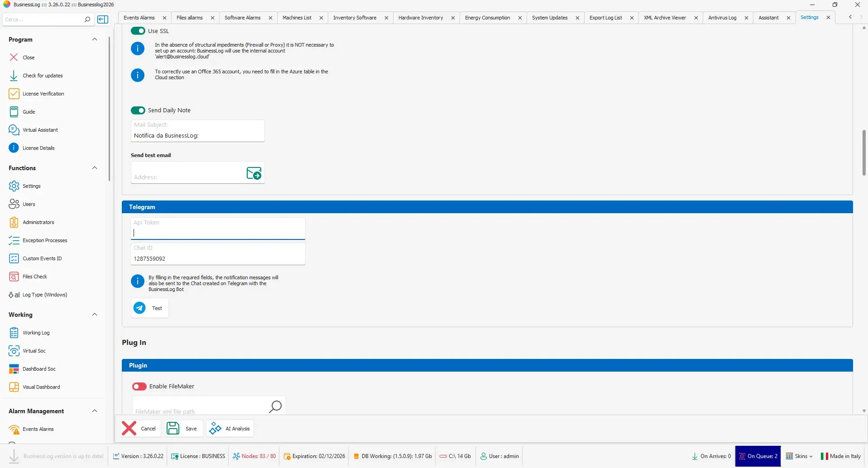The height and width of the screenshot is (468, 868).
Task: Open License Details info icon
Action: point(14,148)
